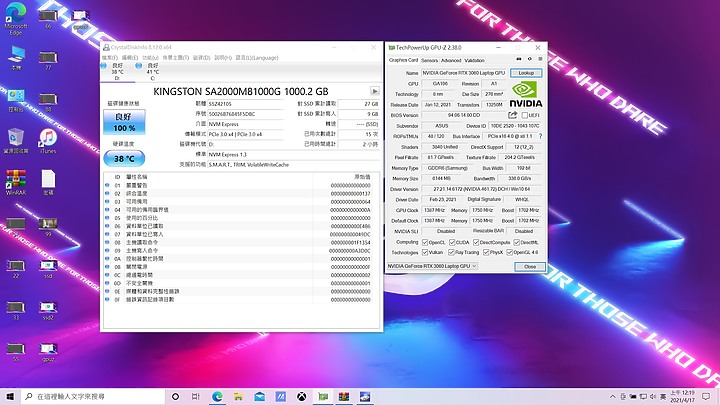Toggle the PhysX checkbox
The image size is (720, 405).
pos(486,253)
